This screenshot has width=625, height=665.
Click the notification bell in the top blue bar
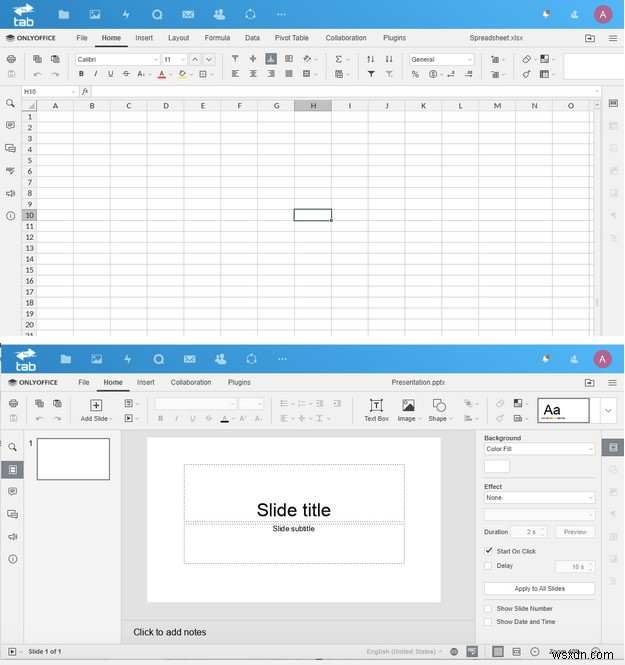(546, 14)
